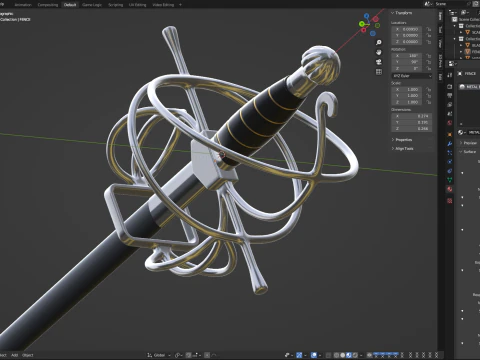Toggle lock on Scale X

click(429, 89)
